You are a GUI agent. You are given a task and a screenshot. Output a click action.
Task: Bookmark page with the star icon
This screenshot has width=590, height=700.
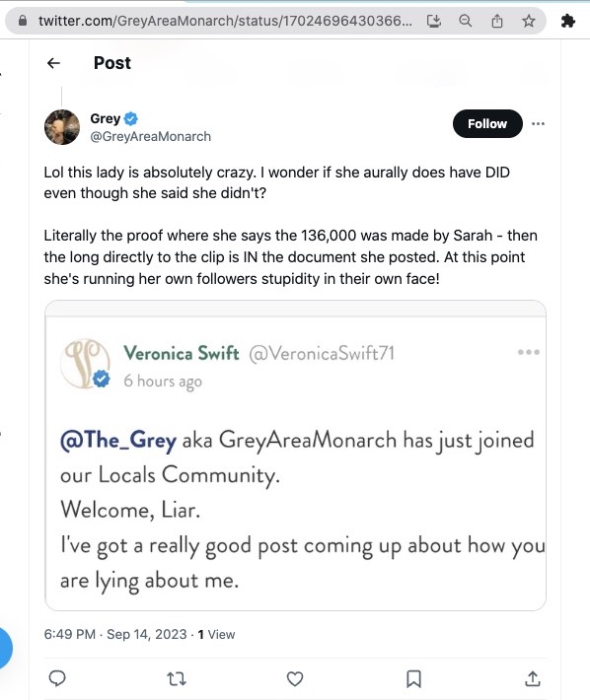tap(529, 21)
